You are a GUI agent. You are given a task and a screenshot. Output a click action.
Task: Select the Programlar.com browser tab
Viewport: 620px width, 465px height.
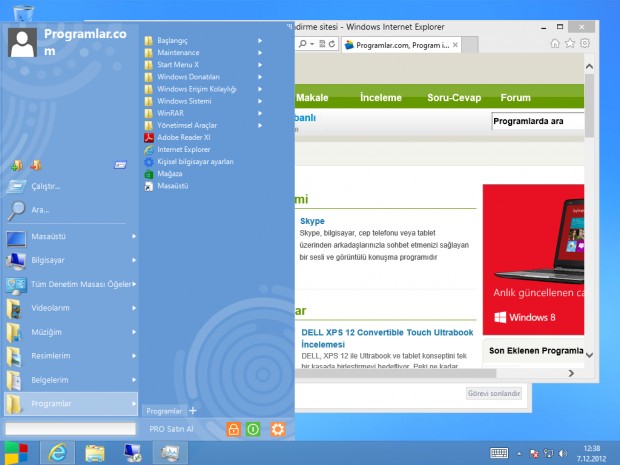pos(407,45)
